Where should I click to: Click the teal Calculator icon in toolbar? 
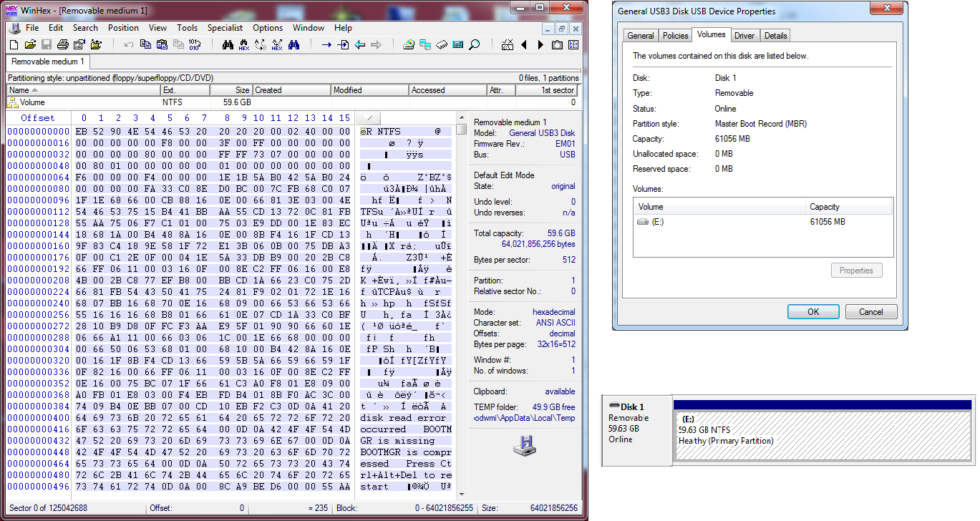click(458, 44)
